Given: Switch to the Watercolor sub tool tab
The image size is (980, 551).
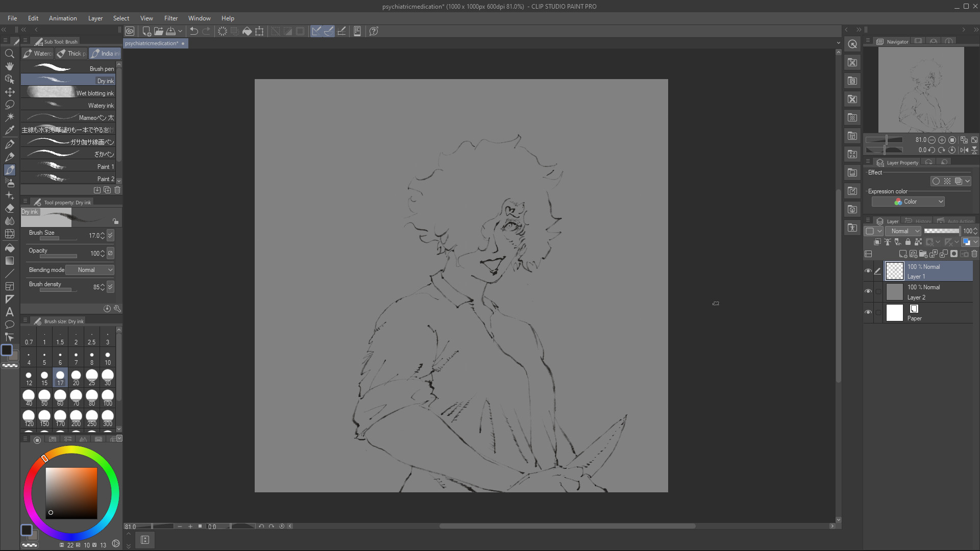Looking at the screenshot, I should [x=38, y=54].
